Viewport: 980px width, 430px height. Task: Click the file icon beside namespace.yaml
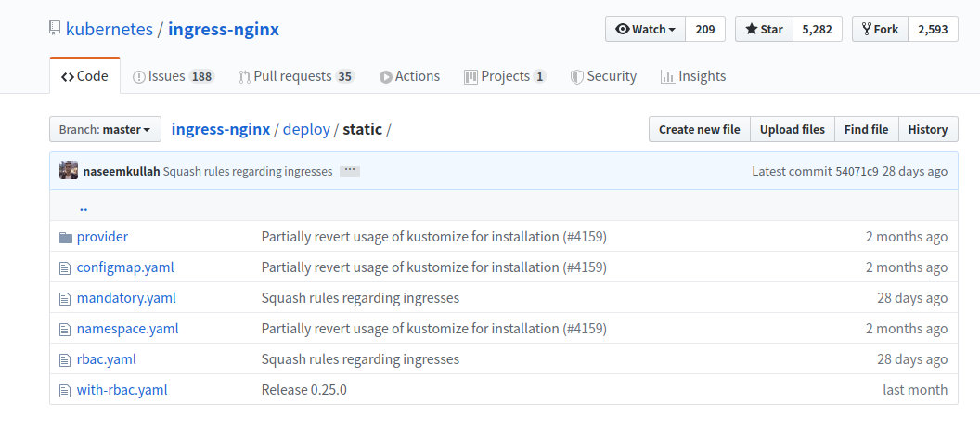(64, 329)
